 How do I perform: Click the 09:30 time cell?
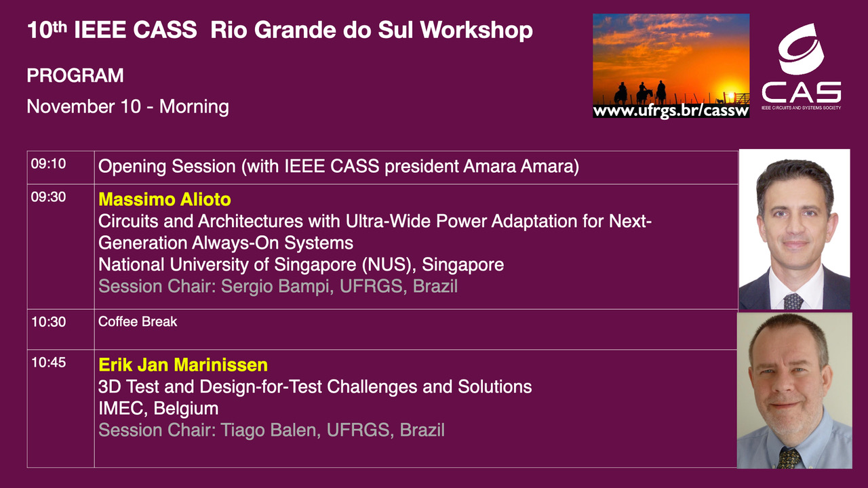point(49,197)
